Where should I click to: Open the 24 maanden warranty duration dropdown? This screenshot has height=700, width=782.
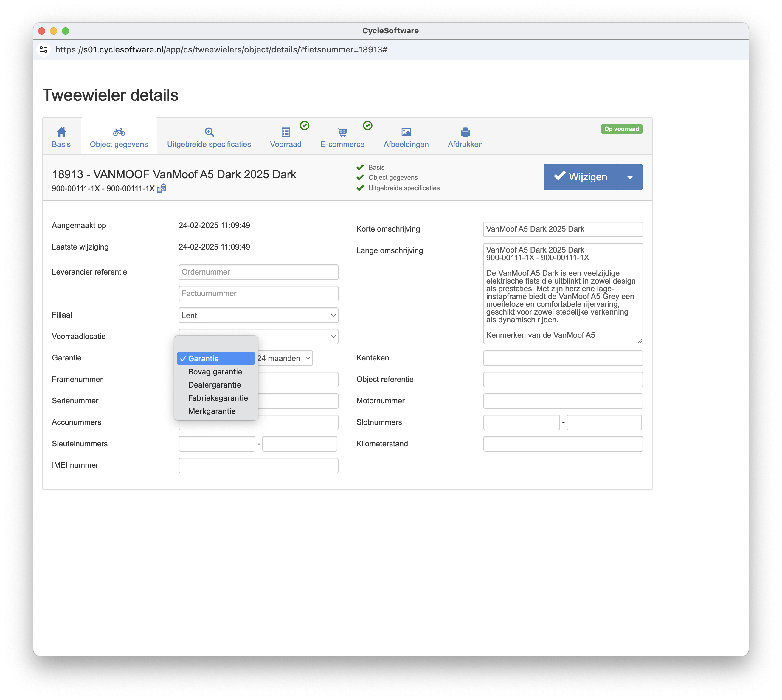click(x=285, y=358)
